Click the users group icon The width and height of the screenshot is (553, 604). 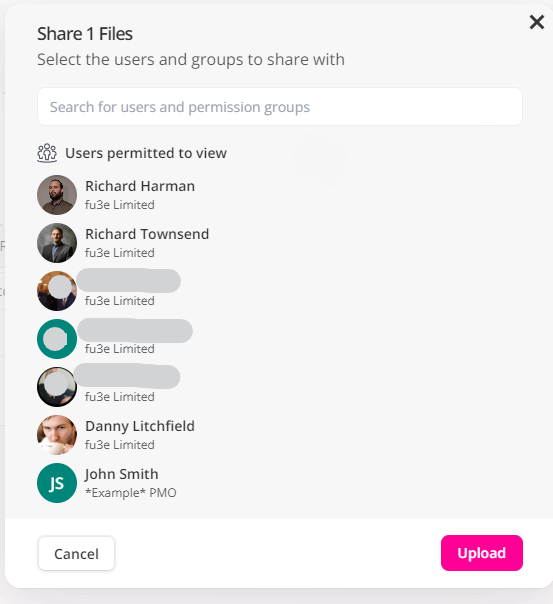pyautogui.click(x=47, y=153)
